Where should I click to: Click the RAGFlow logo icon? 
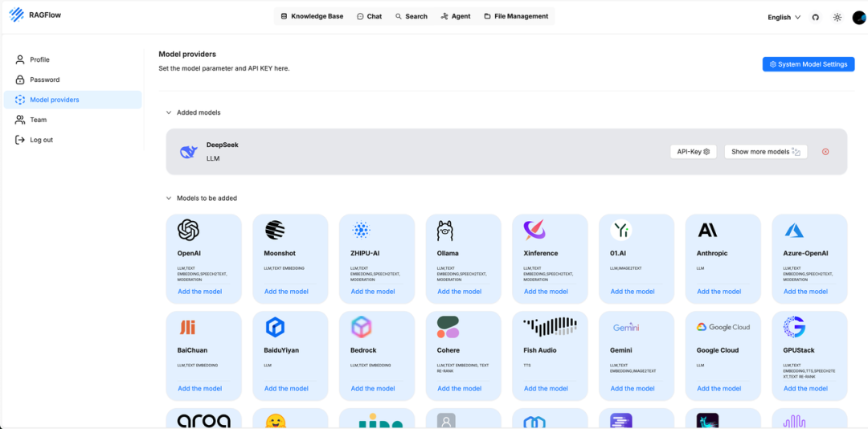click(17, 15)
